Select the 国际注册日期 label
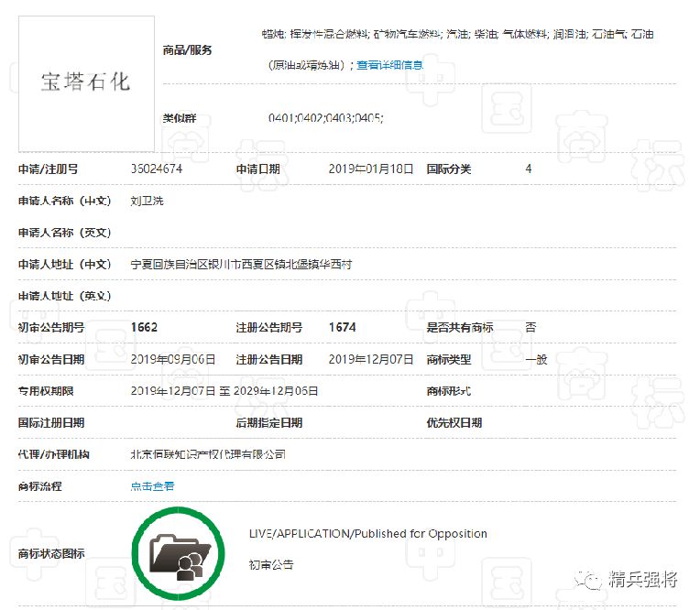Screen dimensions: 700x610 51,422
